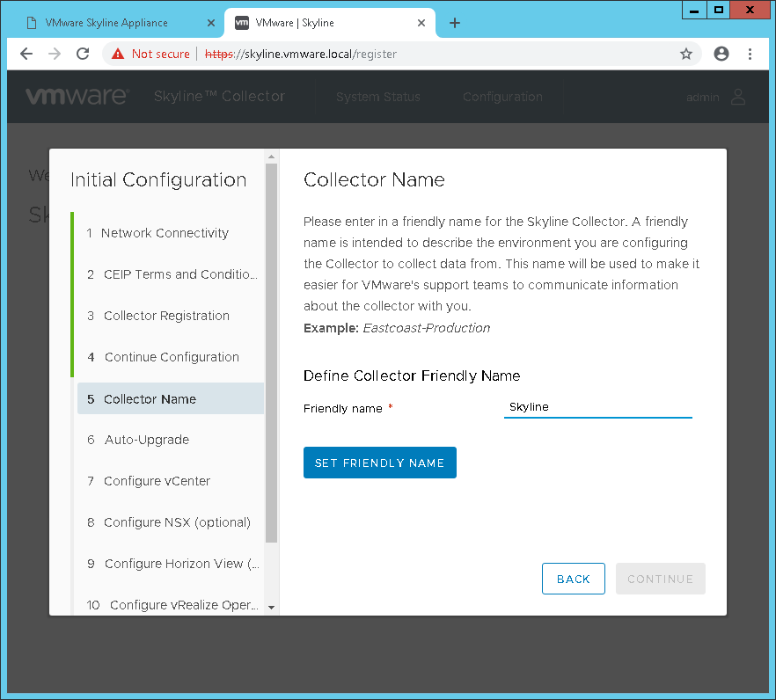Image resolution: width=776 pixels, height=700 pixels.
Task: Click SET FRIENDLY NAME button
Action: pos(379,463)
